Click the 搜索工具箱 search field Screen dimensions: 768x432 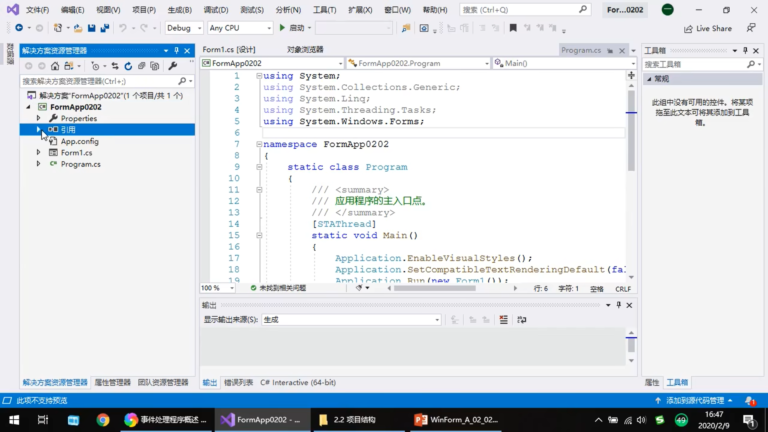click(x=695, y=64)
